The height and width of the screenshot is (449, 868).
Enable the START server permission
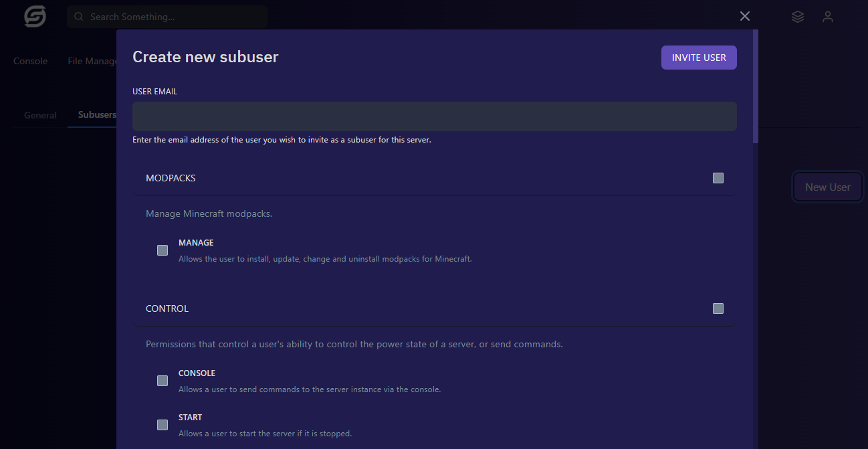162,424
